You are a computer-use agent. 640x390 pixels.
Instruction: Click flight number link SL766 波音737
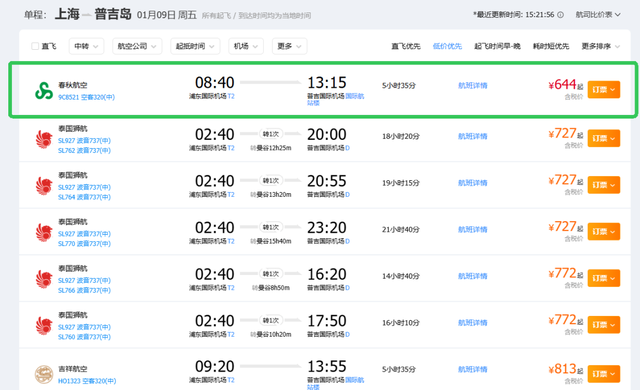pos(84,290)
